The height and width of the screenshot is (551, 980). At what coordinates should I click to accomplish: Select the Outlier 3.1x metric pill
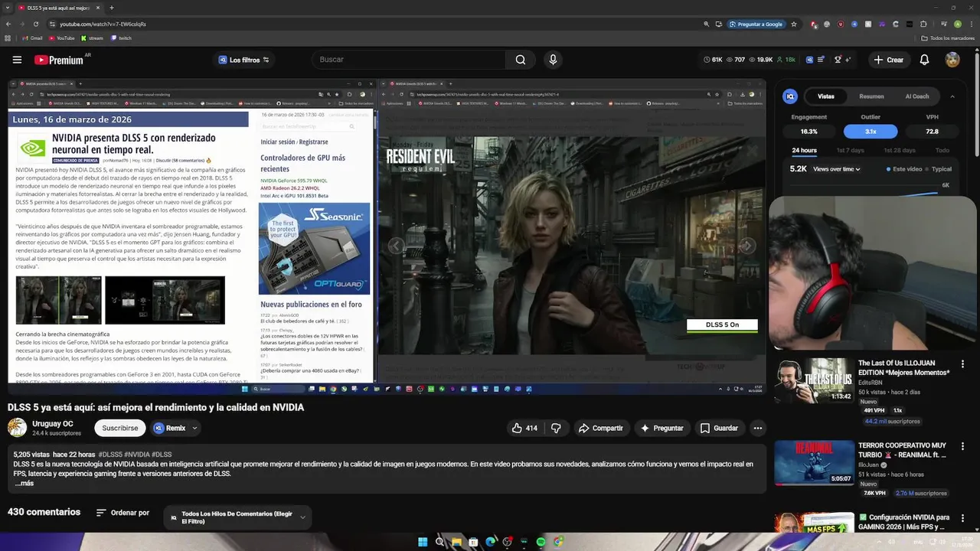coord(871,132)
